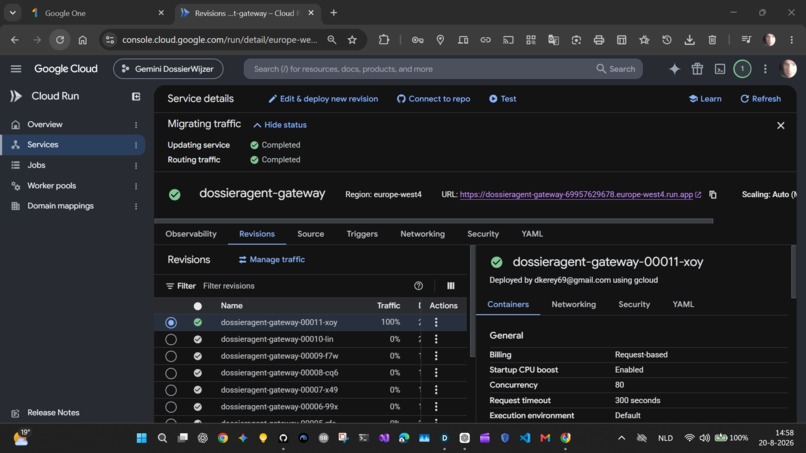Click Edit & deploy new revision

click(323, 99)
